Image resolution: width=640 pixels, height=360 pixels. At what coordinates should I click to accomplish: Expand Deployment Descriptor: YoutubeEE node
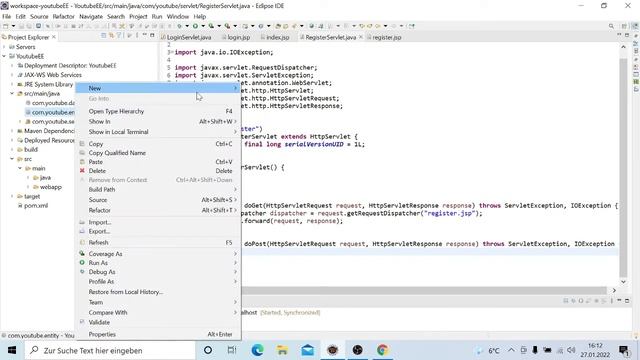click(x=12, y=66)
